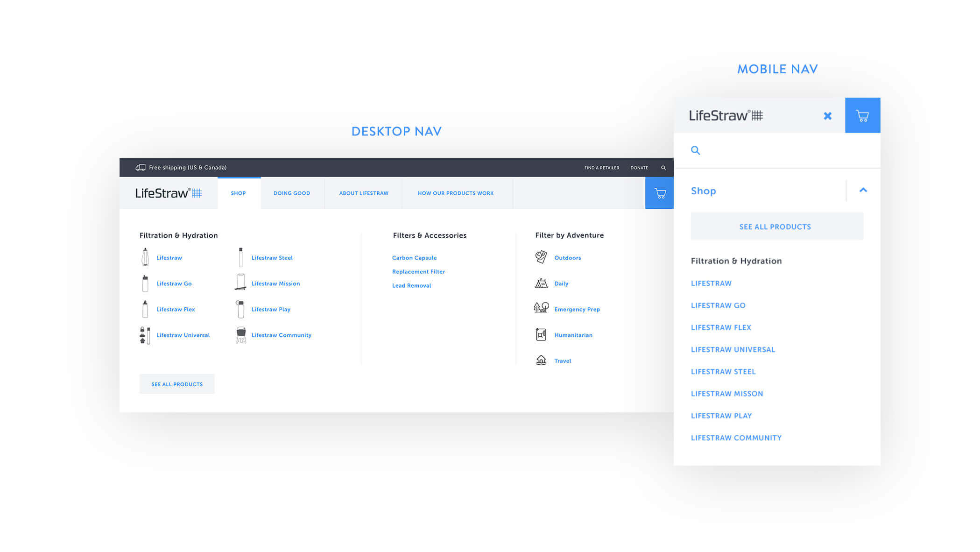Open the About Lifestraw menu

(x=364, y=193)
